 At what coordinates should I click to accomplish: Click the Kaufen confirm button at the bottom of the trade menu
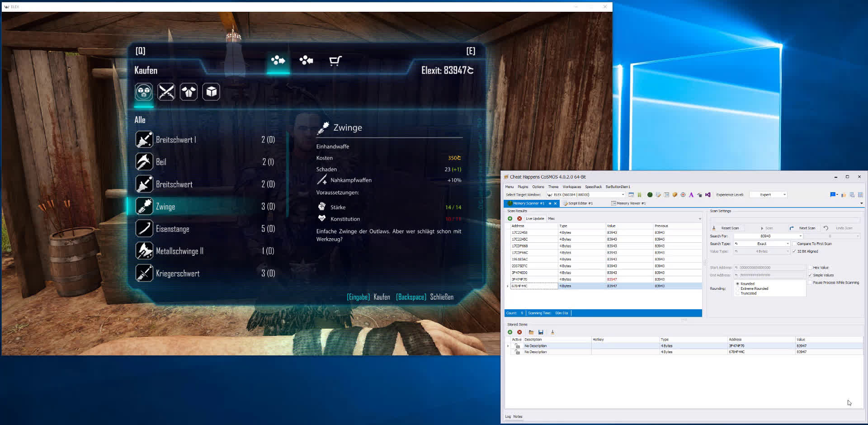coord(368,297)
